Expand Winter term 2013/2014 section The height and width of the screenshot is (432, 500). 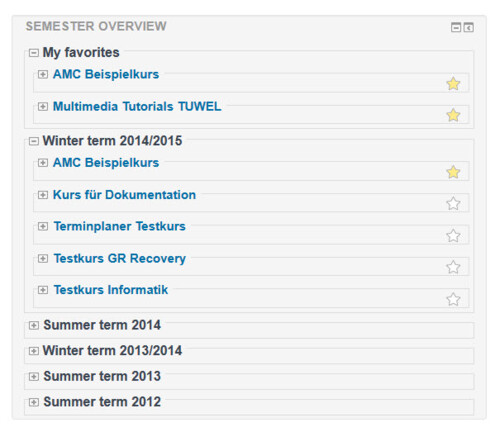pyautogui.click(x=34, y=351)
